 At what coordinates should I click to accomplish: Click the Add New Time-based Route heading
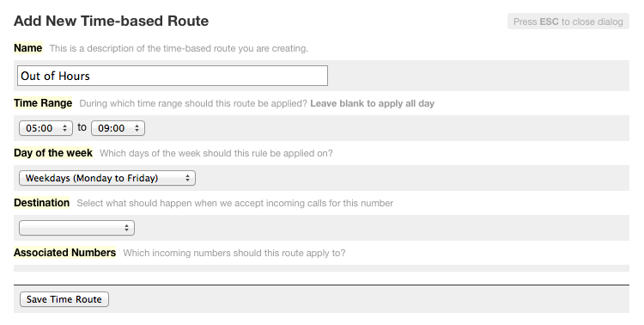pos(112,21)
